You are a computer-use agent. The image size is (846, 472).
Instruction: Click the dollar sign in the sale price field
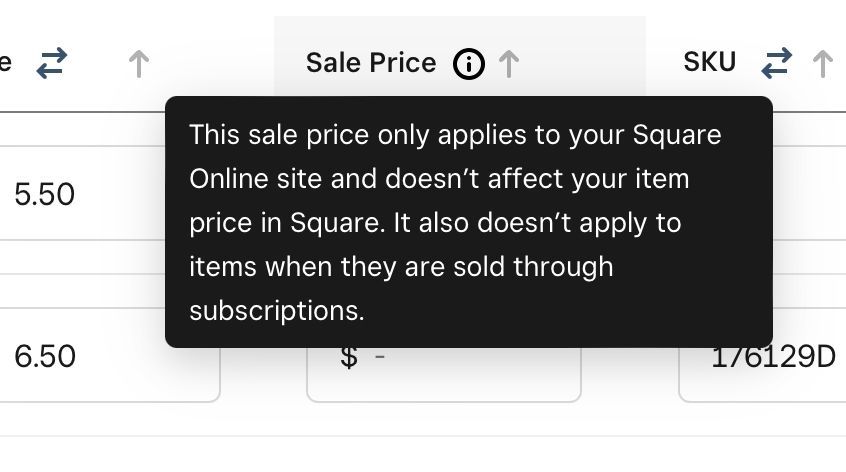coord(348,357)
